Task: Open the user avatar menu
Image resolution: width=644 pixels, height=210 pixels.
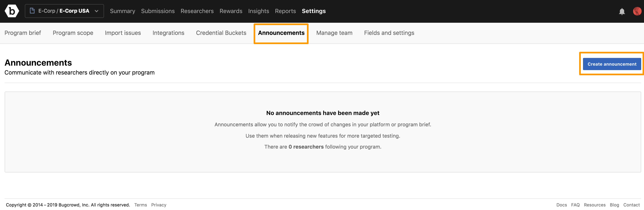Action: [x=637, y=11]
